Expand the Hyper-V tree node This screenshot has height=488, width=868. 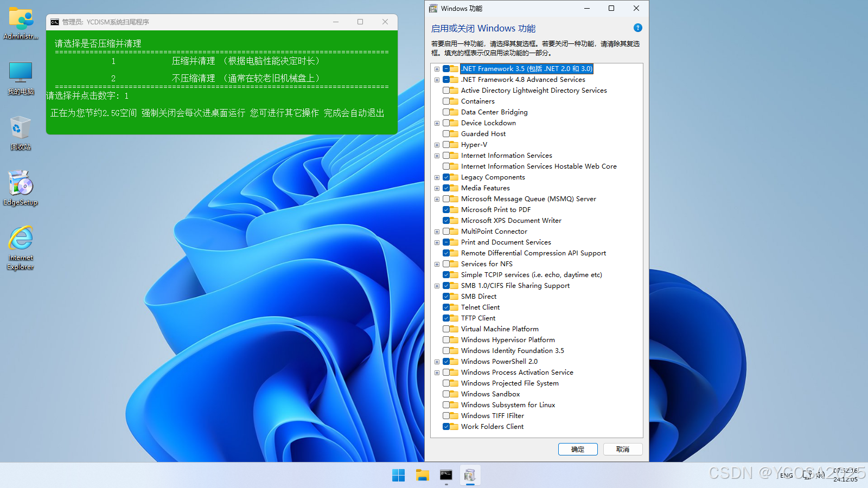pyautogui.click(x=437, y=145)
